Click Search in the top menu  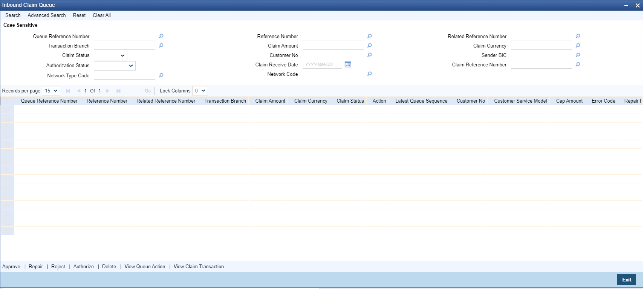[13, 15]
